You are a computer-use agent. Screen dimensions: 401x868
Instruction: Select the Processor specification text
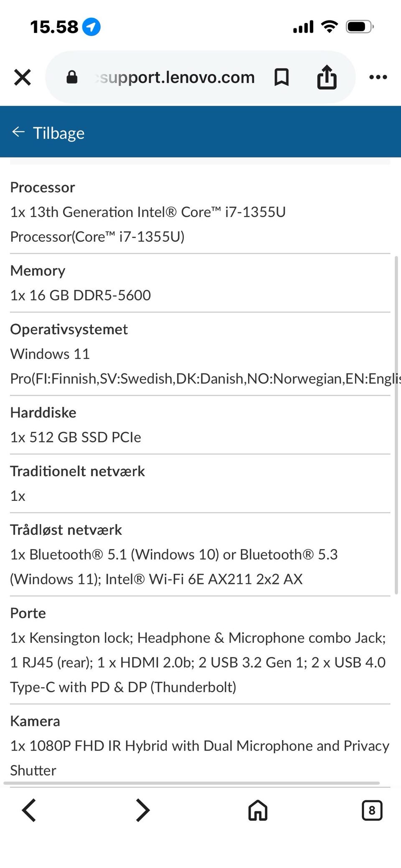point(148,224)
